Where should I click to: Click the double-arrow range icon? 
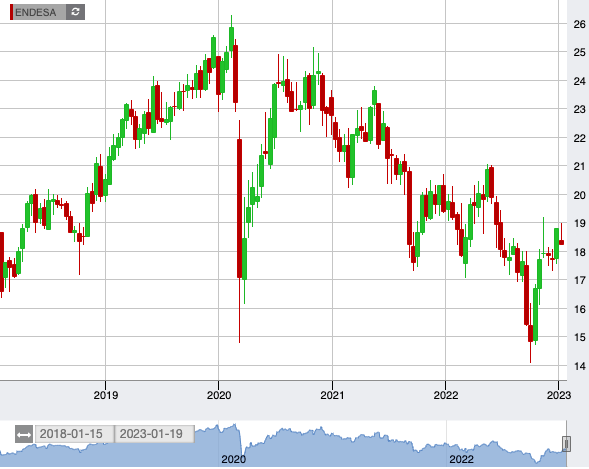pos(24,434)
